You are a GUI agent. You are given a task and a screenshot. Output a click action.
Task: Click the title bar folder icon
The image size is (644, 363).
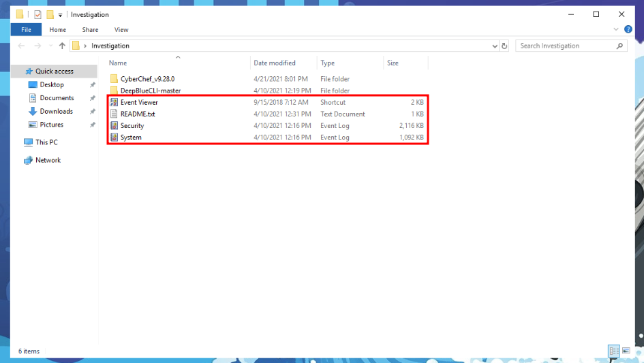point(20,14)
